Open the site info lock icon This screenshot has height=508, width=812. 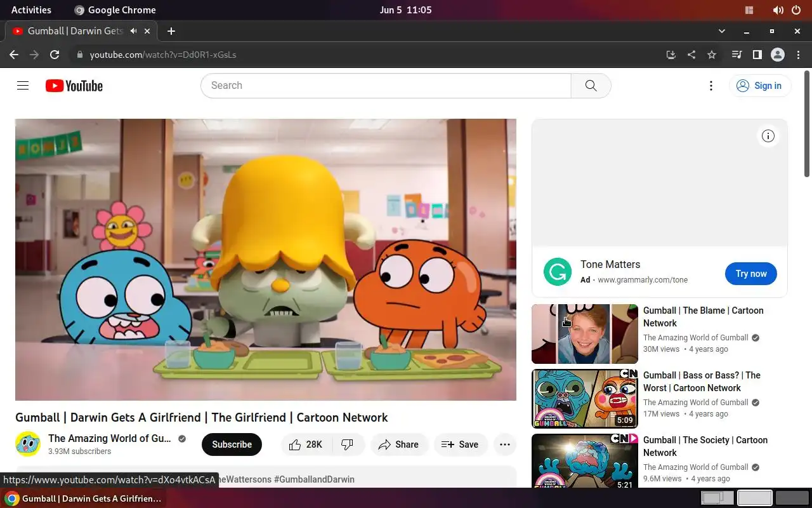click(x=79, y=55)
